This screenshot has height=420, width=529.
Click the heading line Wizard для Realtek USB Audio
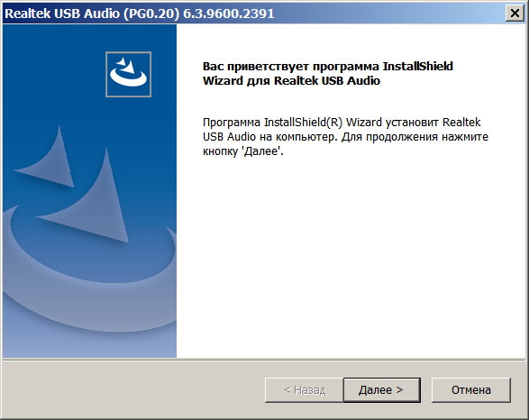point(291,81)
